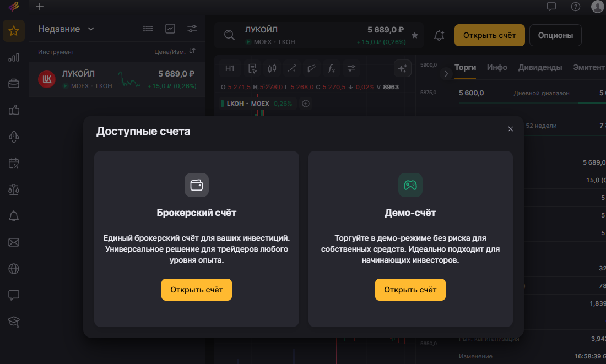Select the candlestick style icon on the chart toolbar
The height and width of the screenshot is (364, 606).
point(272,68)
